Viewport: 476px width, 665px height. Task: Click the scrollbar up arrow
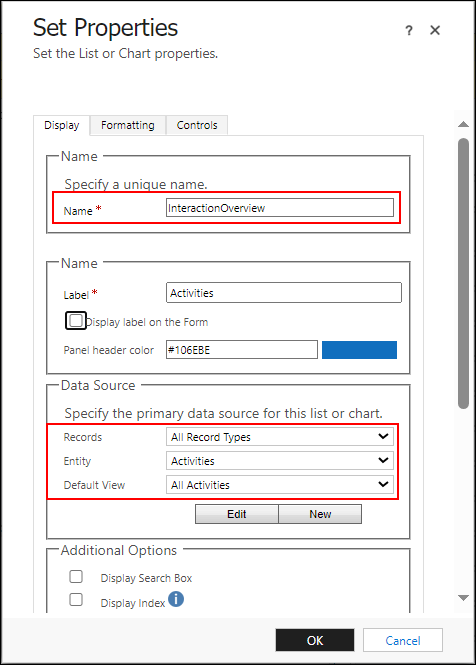point(463,124)
